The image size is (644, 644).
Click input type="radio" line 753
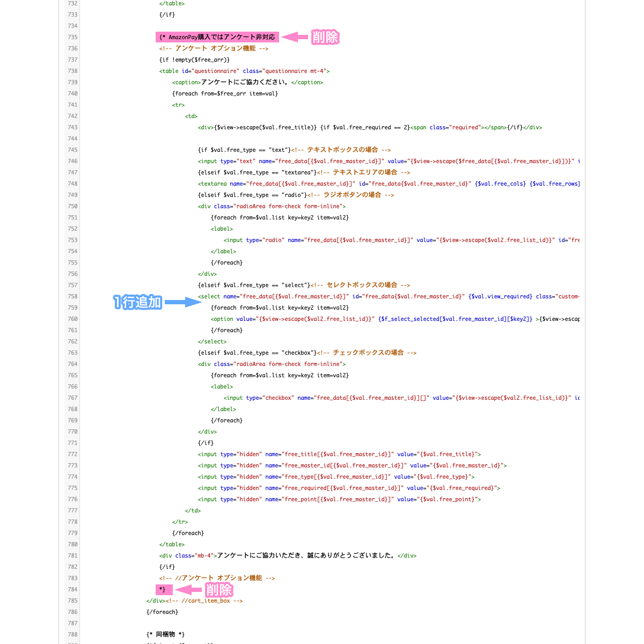coord(401,240)
